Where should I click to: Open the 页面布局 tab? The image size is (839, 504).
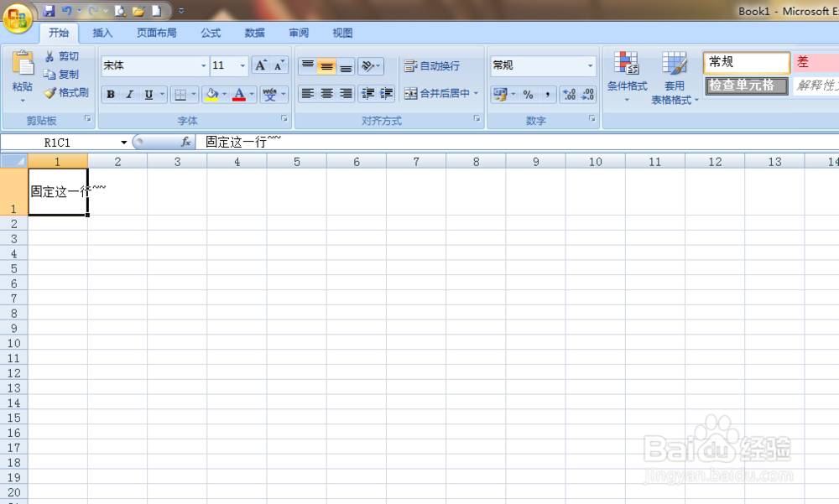click(156, 34)
